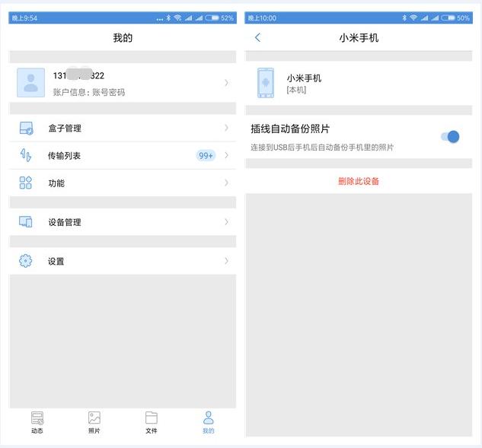Tap the account phone number 131…322
This screenshot has width=482, height=448.
point(78,75)
